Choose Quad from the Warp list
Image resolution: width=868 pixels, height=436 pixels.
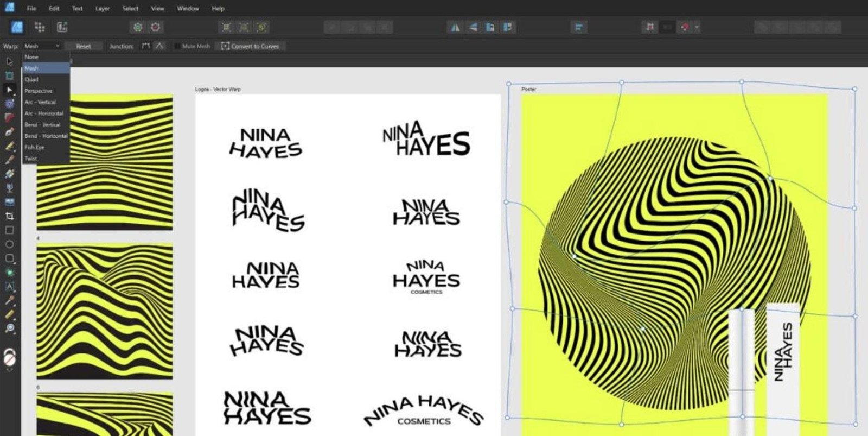pyautogui.click(x=46, y=79)
